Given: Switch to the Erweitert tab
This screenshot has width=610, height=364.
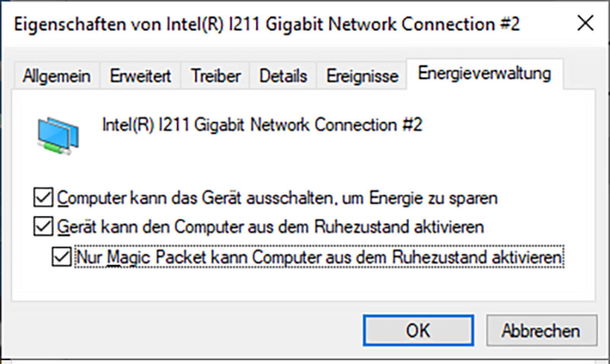Looking at the screenshot, I should coord(140,76).
